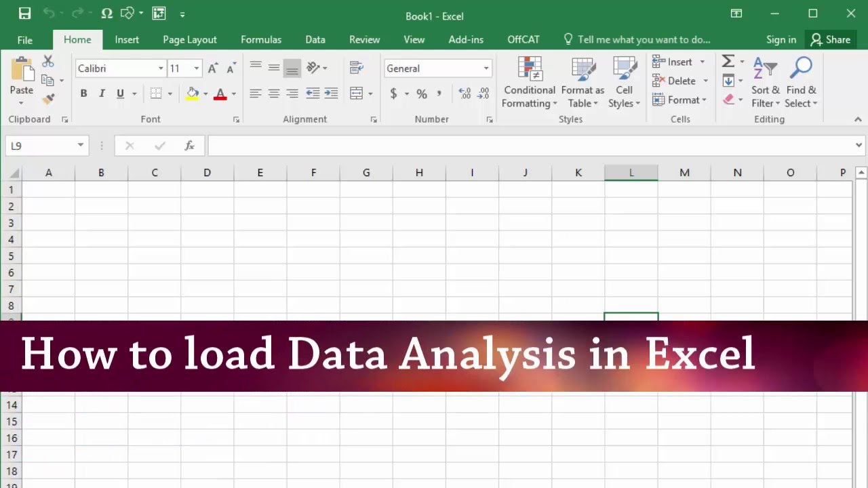Increase font size with large A

[x=212, y=68]
